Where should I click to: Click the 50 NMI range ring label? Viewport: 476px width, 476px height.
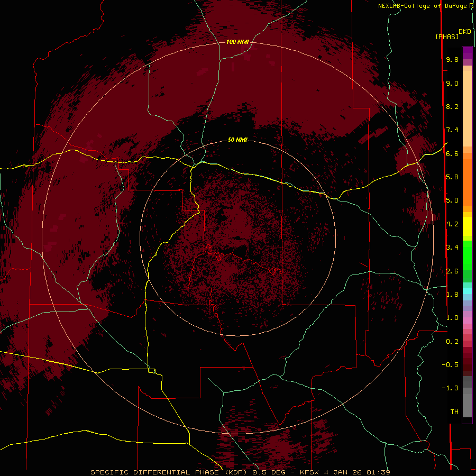pyautogui.click(x=237, y=140)
